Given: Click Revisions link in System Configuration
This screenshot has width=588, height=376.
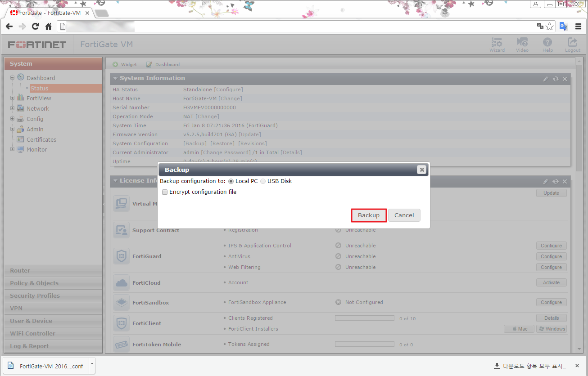Looking at the screenshot, I should click(x=253, y=143).
